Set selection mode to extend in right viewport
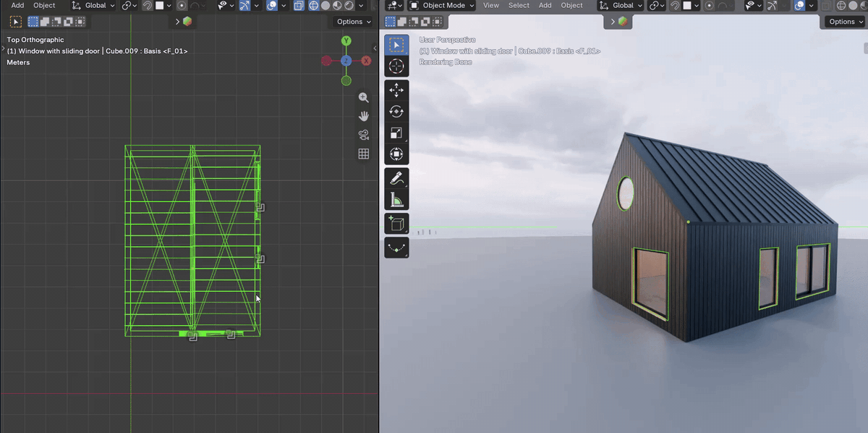This screenshot has width=868, height=433. [402, 22]
